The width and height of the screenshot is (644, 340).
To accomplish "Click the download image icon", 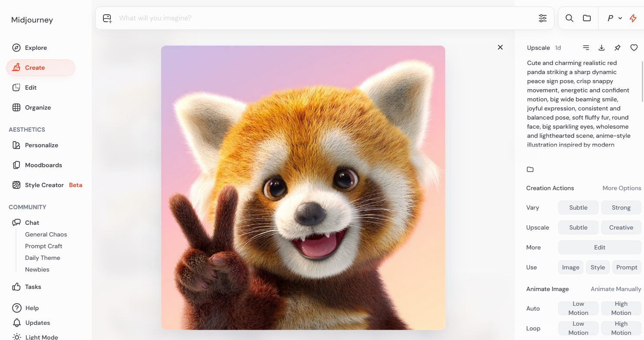I will pos(602,48).
